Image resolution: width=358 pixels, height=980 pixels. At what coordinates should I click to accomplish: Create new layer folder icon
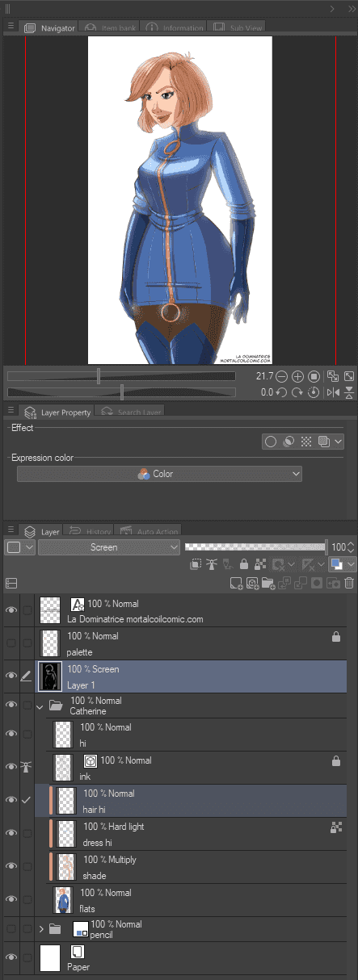268,583
